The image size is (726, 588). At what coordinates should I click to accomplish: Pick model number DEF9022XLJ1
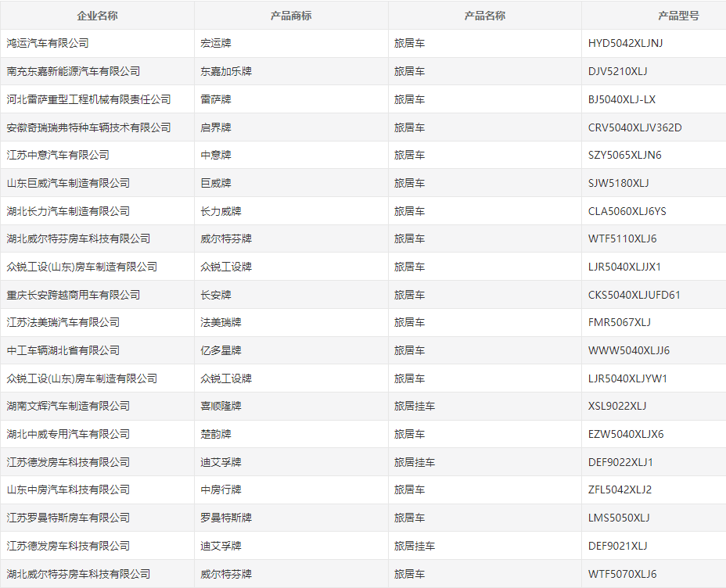coord(620,462)
